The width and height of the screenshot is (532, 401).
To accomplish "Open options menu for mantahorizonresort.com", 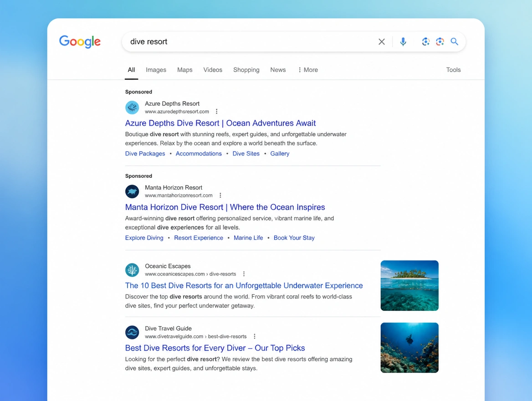I will pyautogui.click(x=220, y=195).
